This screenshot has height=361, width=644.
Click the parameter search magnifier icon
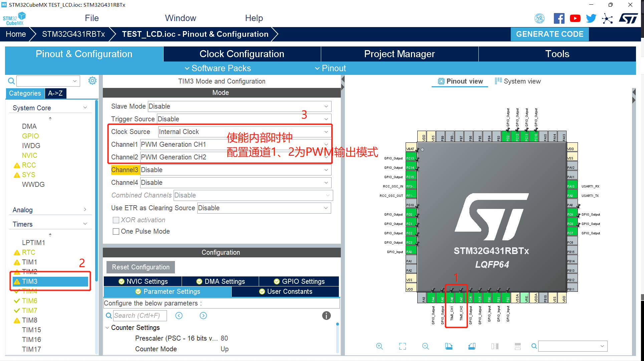(x=109, y=316)
